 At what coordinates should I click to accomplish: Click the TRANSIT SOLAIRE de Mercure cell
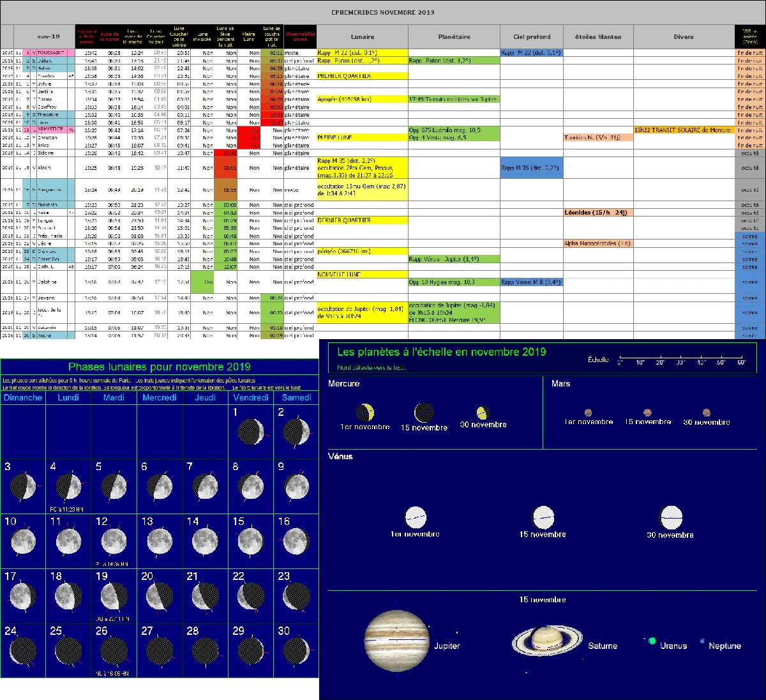point(684,130)
